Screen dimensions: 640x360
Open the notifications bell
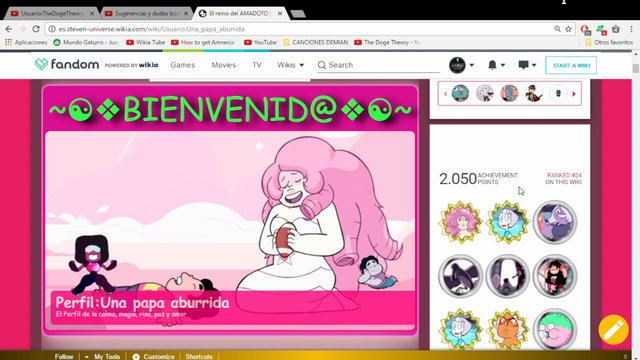(492, 65)
